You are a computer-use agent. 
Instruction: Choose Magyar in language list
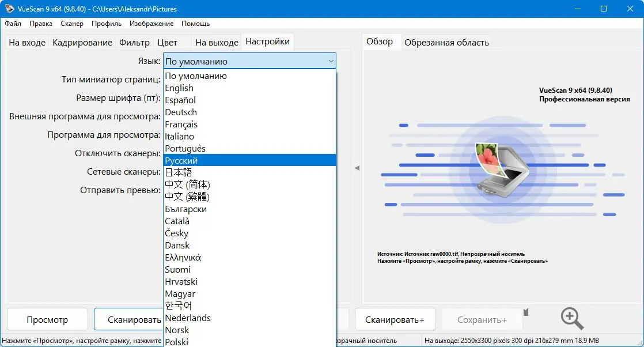pos(250,293)
